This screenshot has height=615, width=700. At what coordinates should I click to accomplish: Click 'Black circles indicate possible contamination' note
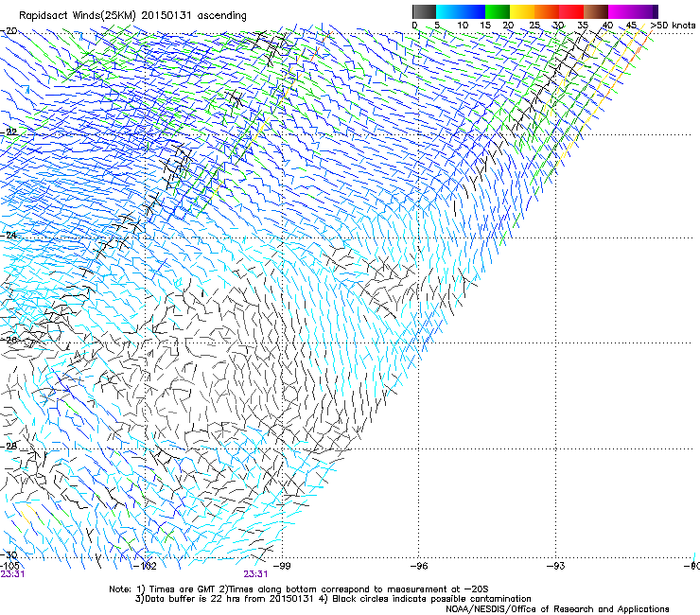click(431, 599)
